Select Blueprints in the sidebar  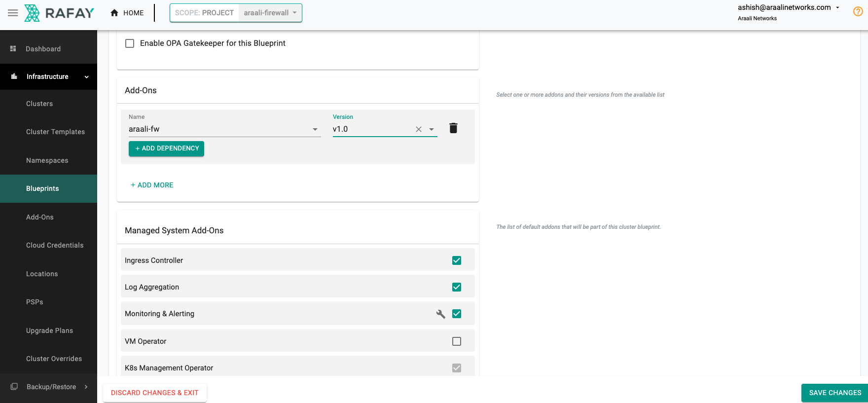pos(48,188)
